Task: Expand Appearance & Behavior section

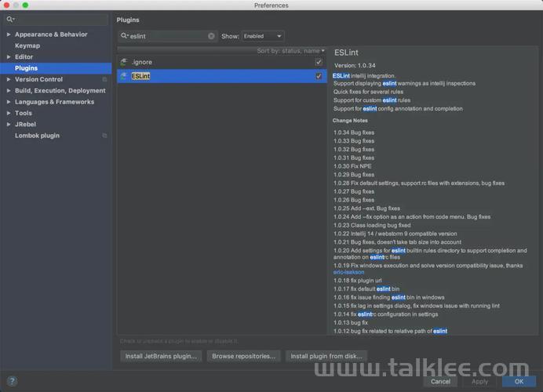Action: pos(9,34)
